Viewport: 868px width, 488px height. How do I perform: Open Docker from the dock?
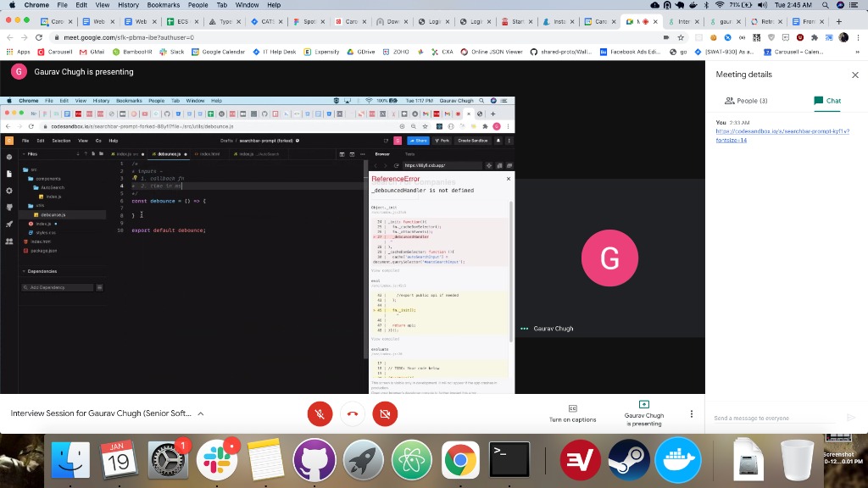pos(678,460)
